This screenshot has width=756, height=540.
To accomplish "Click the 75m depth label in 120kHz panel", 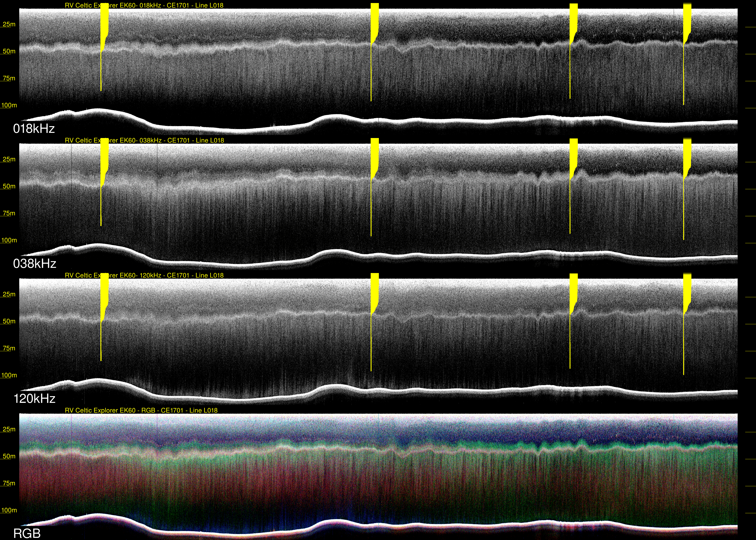I will (9, 348).
